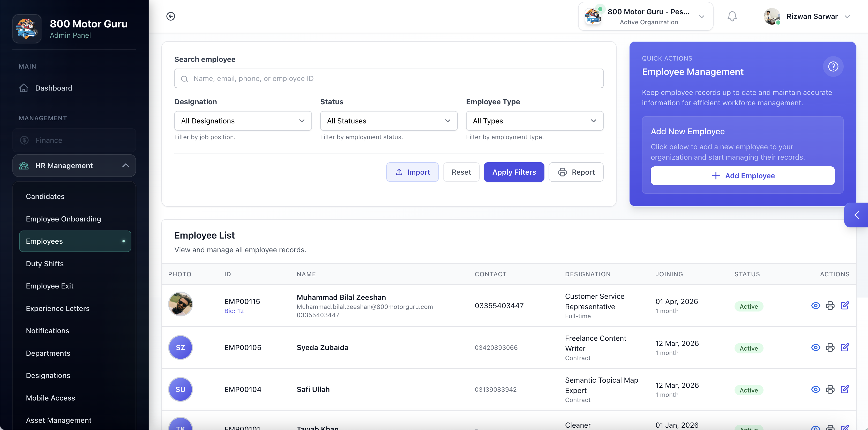Click Muhammad Bilal Zeeshan's email address
868x430 pixels.
click(365, 307)
